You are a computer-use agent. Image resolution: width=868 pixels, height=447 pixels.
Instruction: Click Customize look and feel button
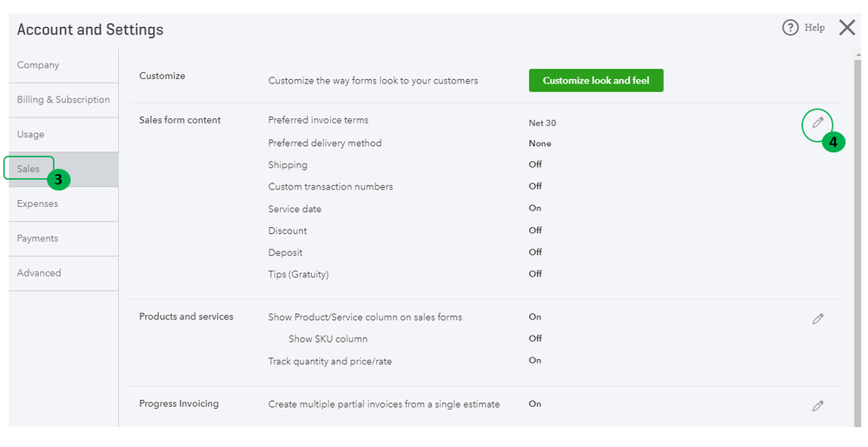(x=596, y=80)
